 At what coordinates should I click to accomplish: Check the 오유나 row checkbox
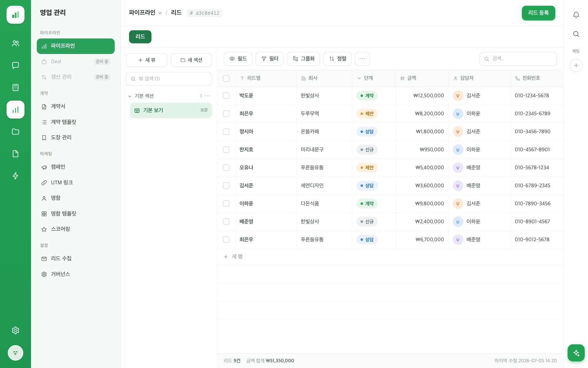click(226, 168)
